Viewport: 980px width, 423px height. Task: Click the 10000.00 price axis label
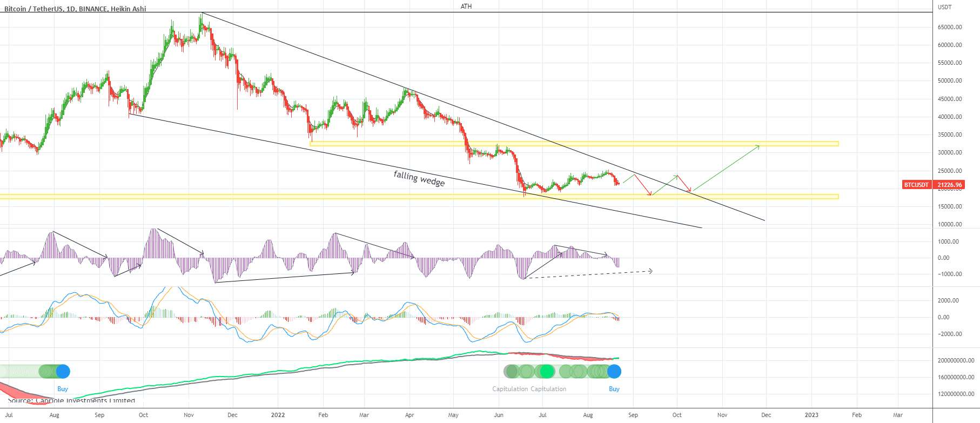click(950, 224)
